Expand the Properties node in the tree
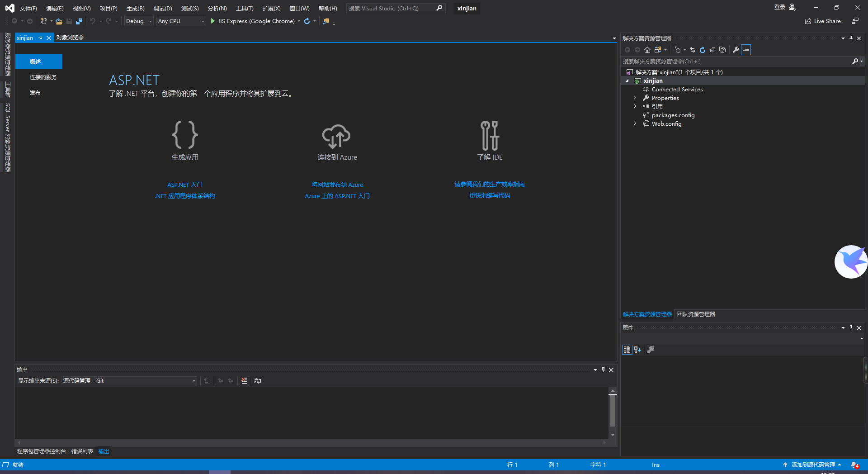The image size is (868, 474). pos(635,98)
